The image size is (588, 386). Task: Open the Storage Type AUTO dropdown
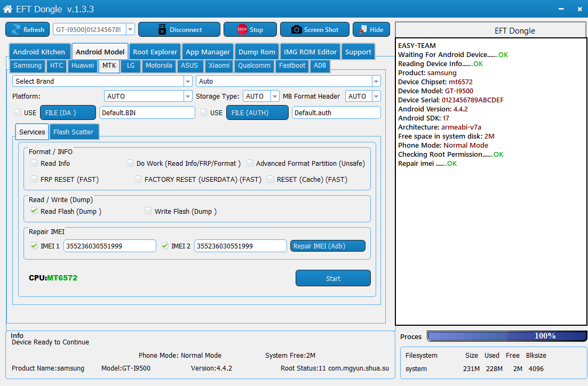click(274, 96)
